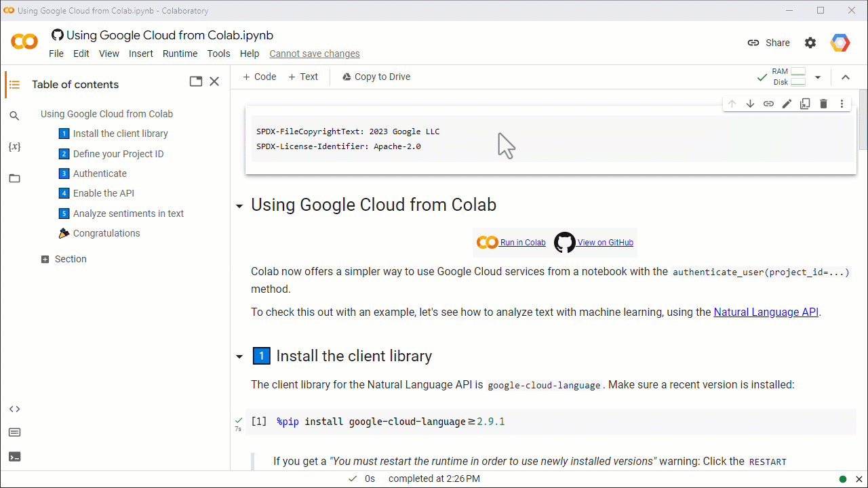
Task: Delete the license text cell
Action: click(x=823, y=103)
